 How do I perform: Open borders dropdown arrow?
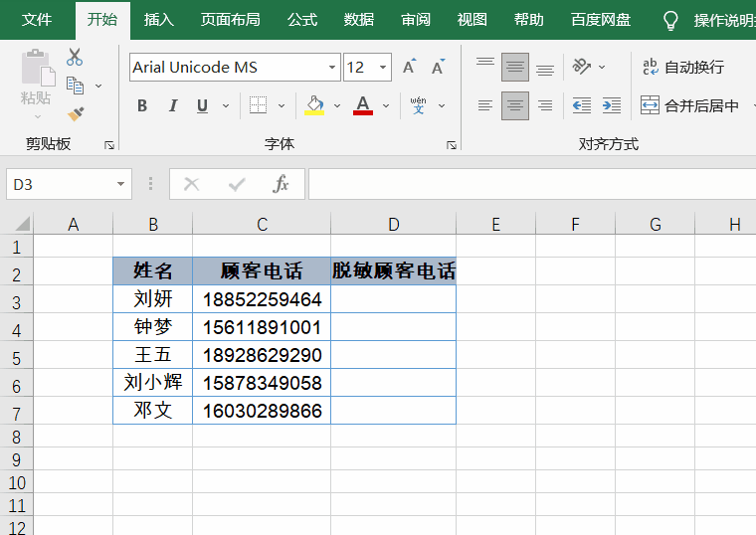tap(282, 105)
